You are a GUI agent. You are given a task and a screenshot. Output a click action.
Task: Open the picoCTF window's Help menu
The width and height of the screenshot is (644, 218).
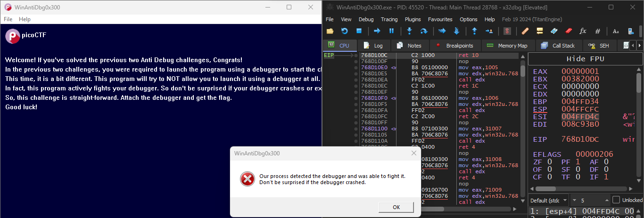25,19
